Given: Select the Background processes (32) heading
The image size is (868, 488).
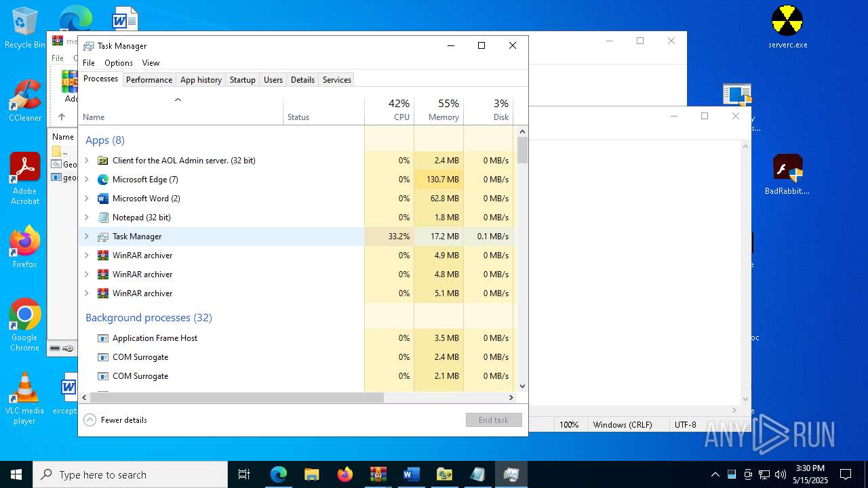Looking at the screenshot, I should click(x=149, y=317).
